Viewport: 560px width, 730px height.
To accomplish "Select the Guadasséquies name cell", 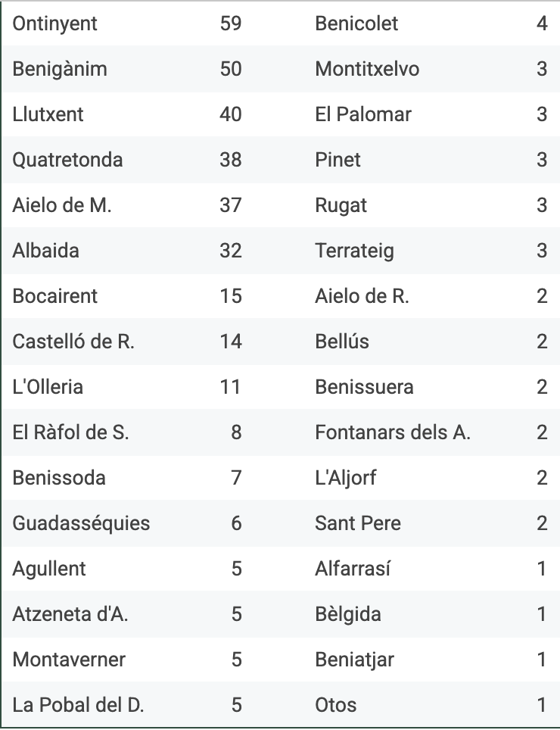I will pos(81,523).
